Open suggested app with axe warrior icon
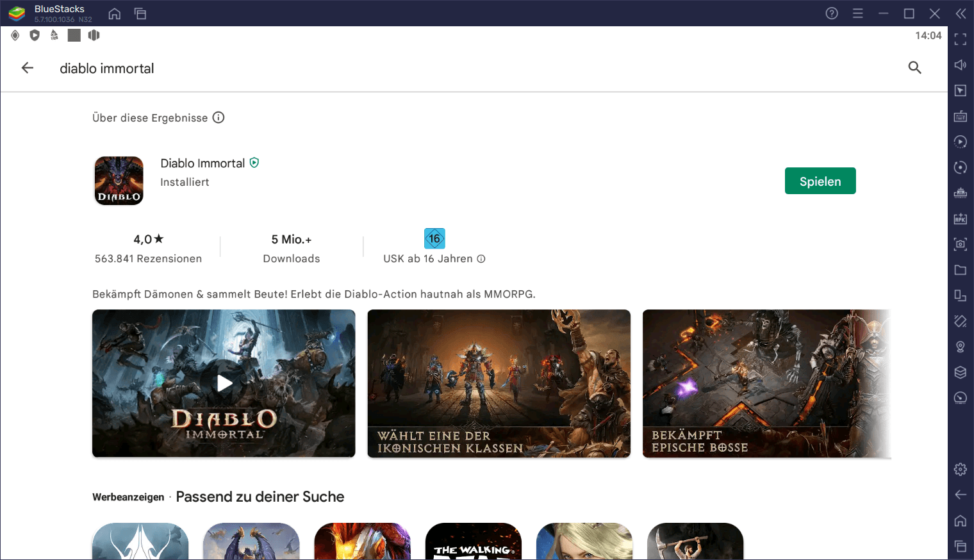The image size is (974, 560). point(695,541)
